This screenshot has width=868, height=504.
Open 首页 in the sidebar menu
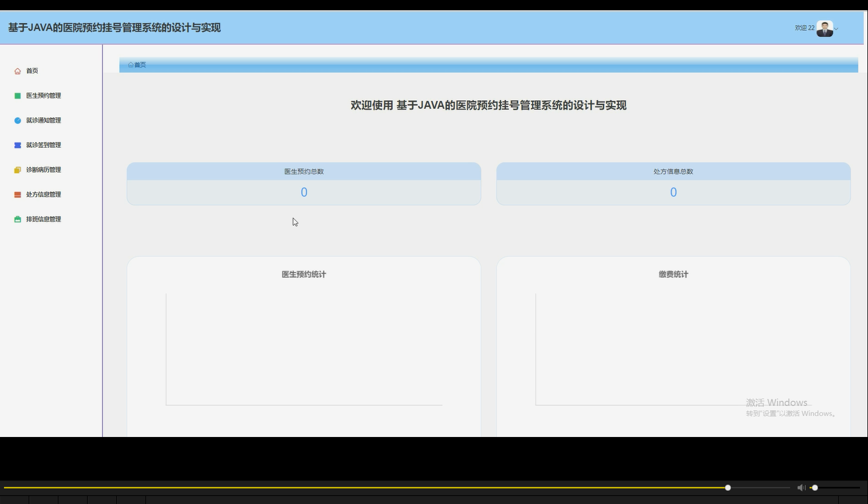tap(32, 71)
